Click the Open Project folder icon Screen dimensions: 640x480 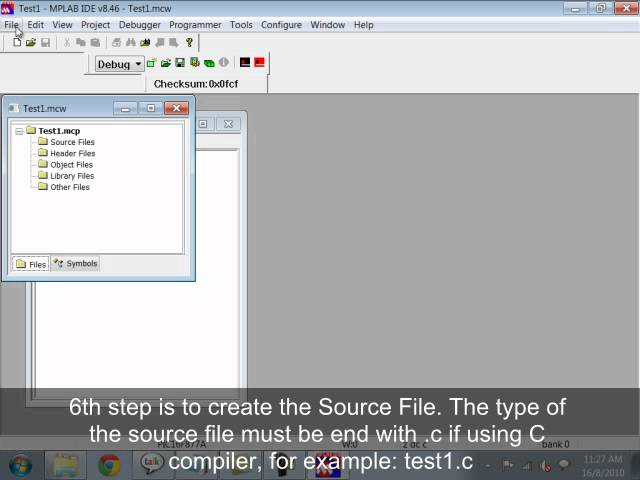(166, 63)
